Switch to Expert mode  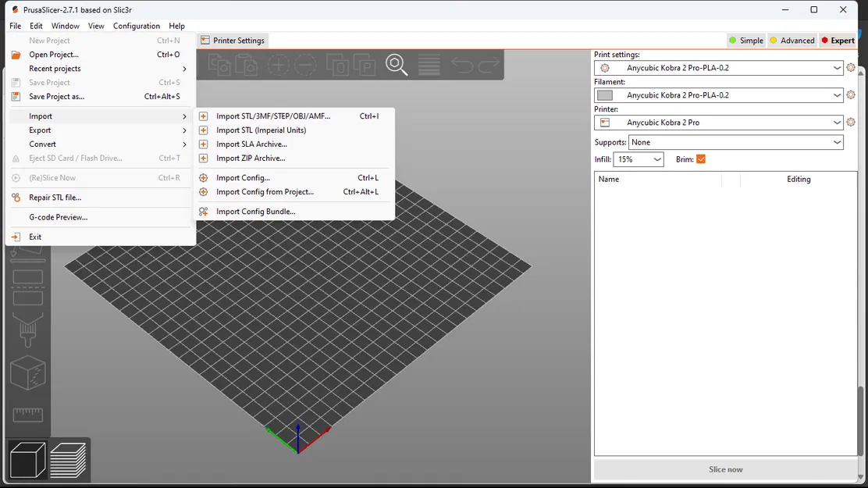click(838, 41)
